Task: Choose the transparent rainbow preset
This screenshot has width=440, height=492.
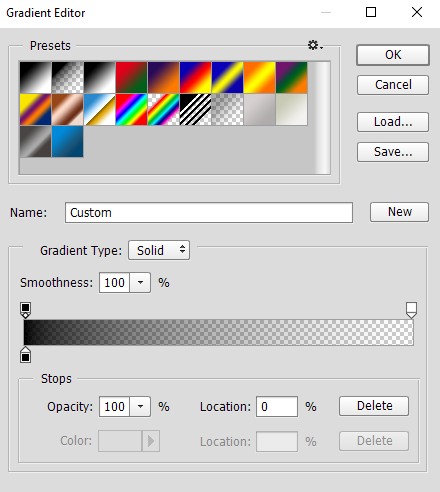Action: tap(164, 109)
